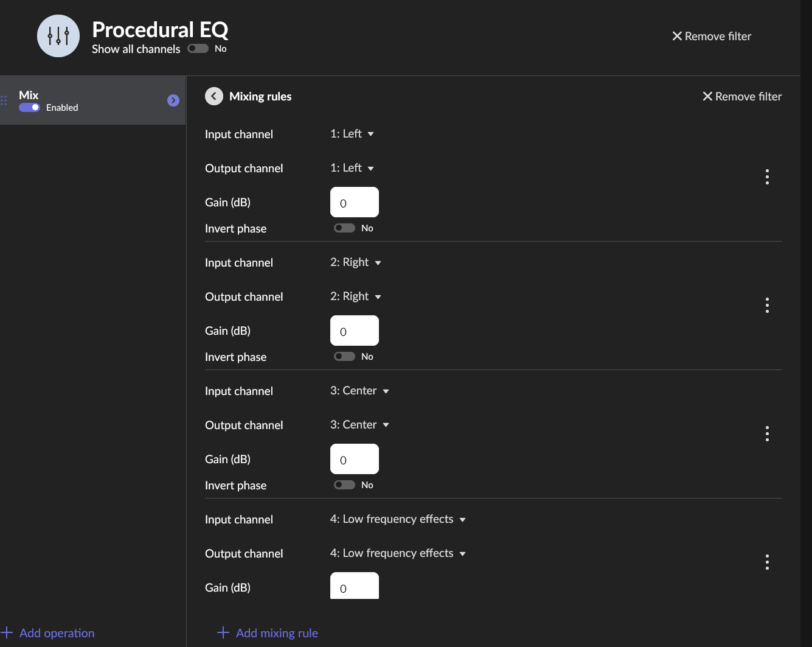Open the Mix operation arrow icon
Image resolution: width=812 pixels, height=647 pixels.
pos(173,100)
